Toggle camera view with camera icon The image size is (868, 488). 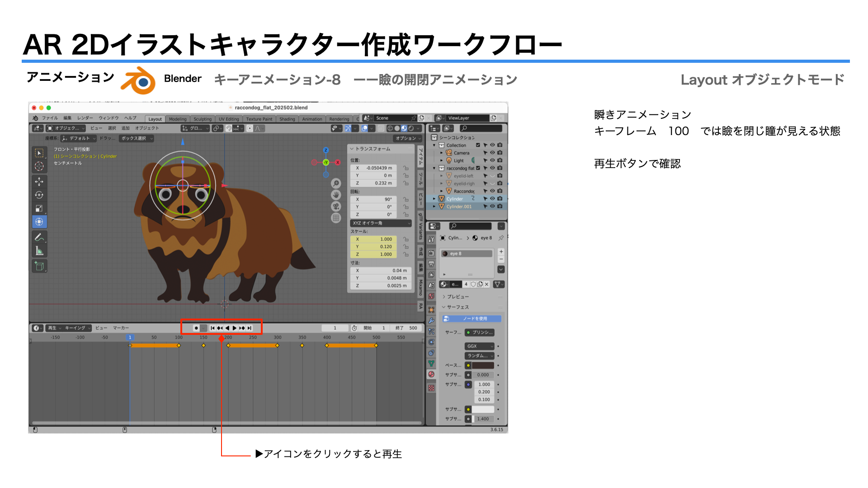click(336, 206)
